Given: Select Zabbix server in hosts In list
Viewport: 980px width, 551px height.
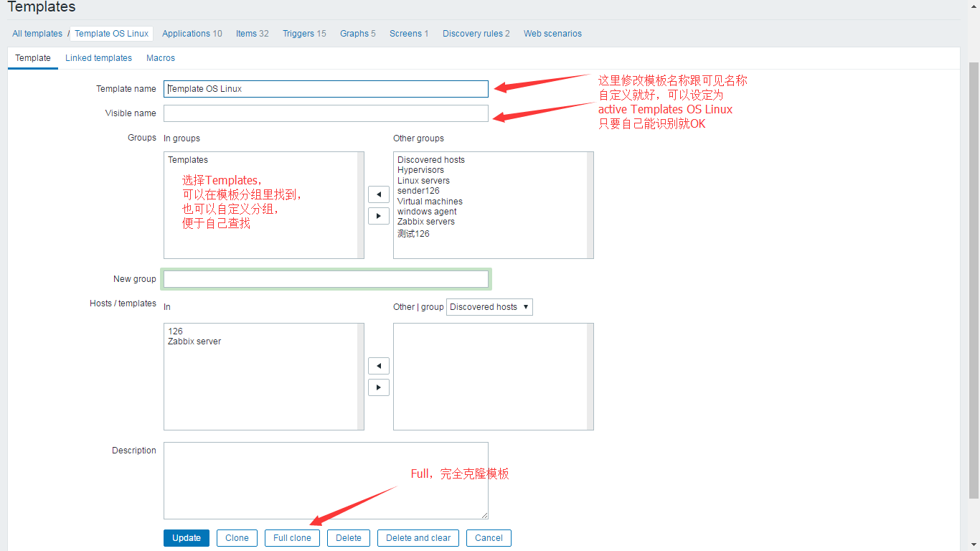Looking at the screenshot, I should [194, 342].
